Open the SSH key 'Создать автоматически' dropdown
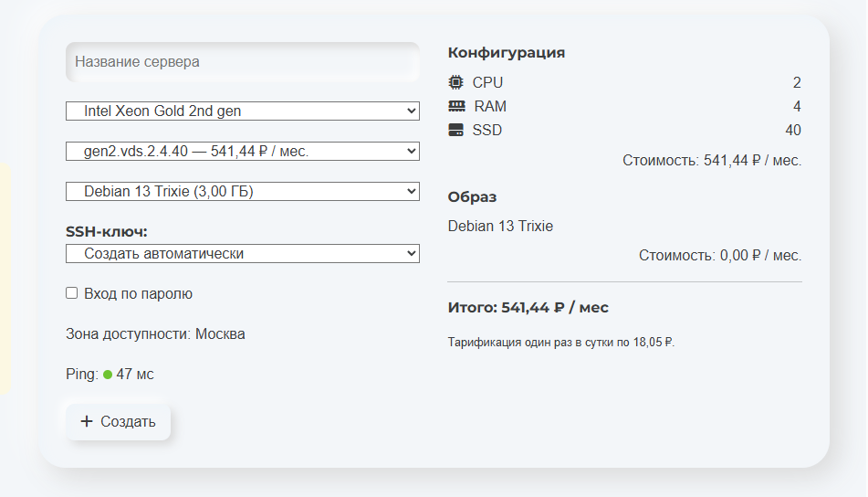The height and width of the screenshot is (497, 868). [243, 254]
